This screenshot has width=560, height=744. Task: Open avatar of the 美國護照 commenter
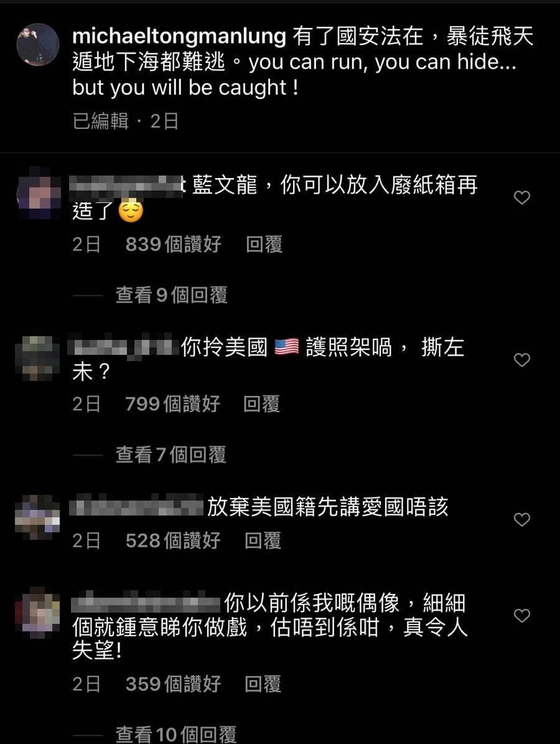click(37, 358)
